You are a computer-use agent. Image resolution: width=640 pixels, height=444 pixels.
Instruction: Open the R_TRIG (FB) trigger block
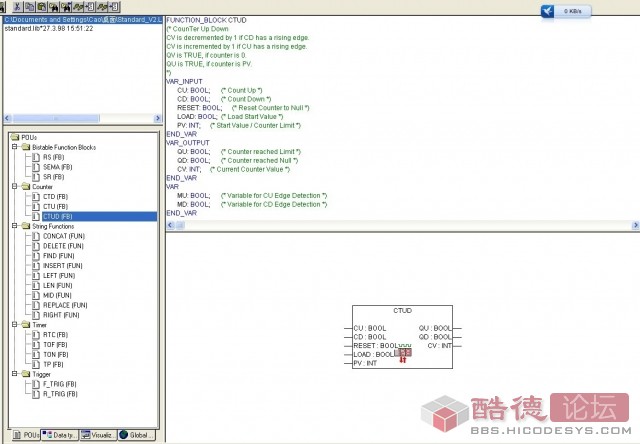tap(58, 393)
